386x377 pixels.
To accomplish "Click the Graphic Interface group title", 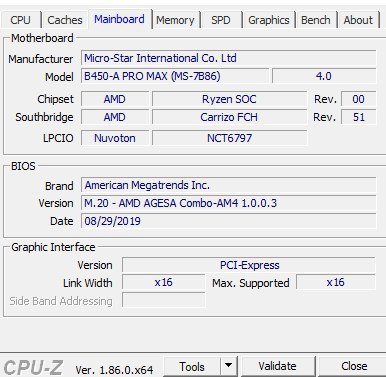I will [x=53, y=247].
